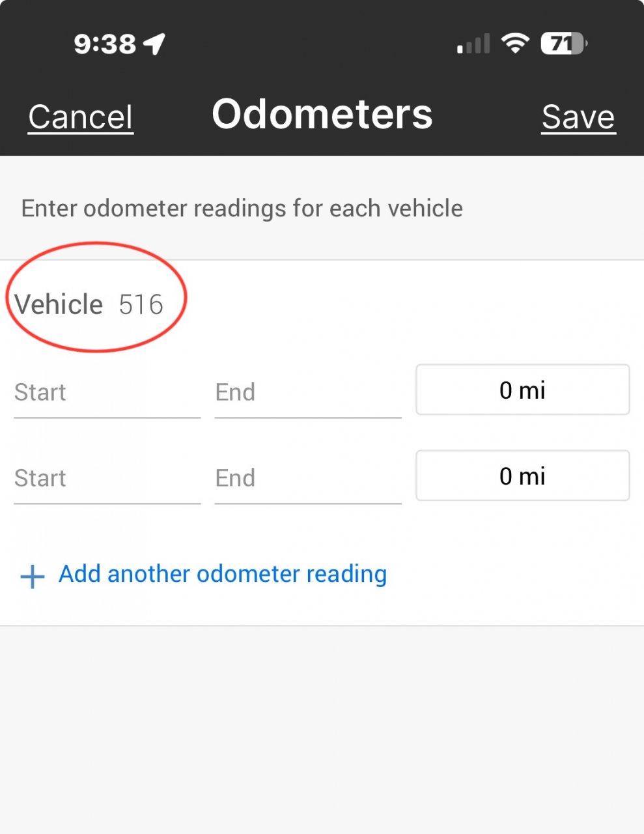Tap the Wi-Fi status icon
Image resolution: width=644 pixels, height=834 pixels.
tap(515, 44)
